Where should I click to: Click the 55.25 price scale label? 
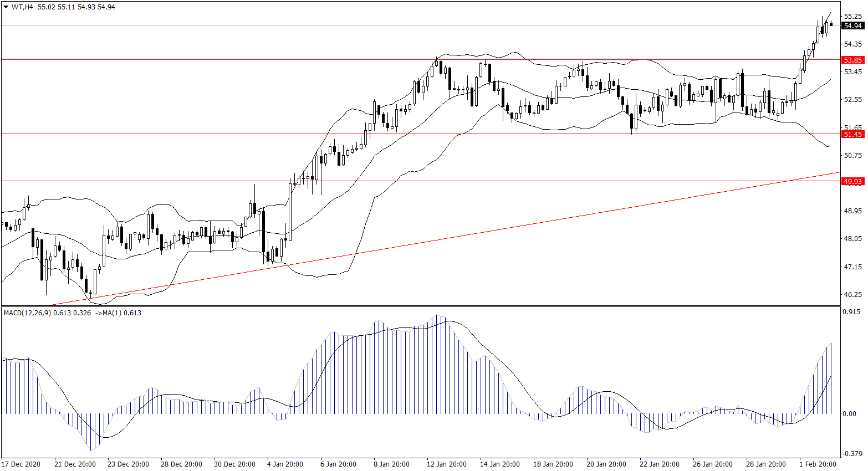click(x=852, y=17)
